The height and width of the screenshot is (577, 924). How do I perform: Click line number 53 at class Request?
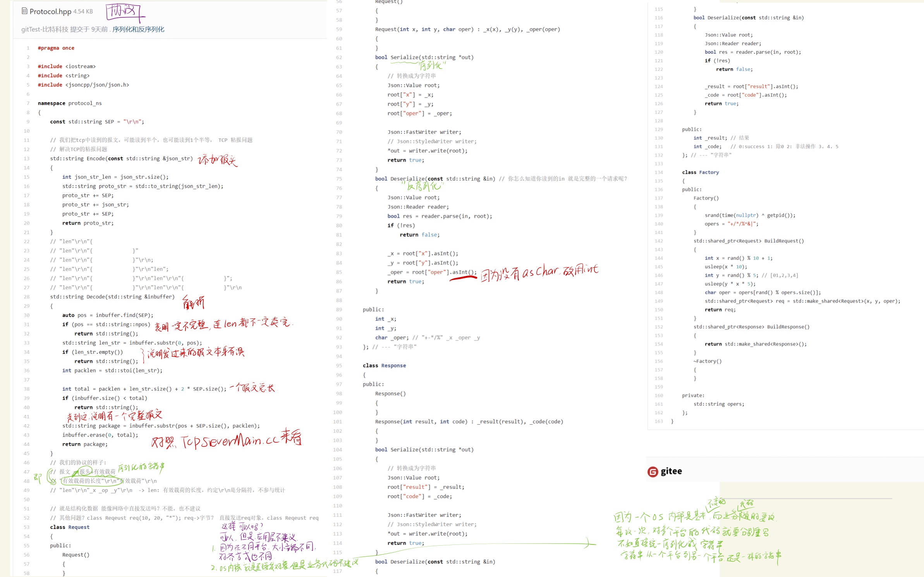[27, 527]
